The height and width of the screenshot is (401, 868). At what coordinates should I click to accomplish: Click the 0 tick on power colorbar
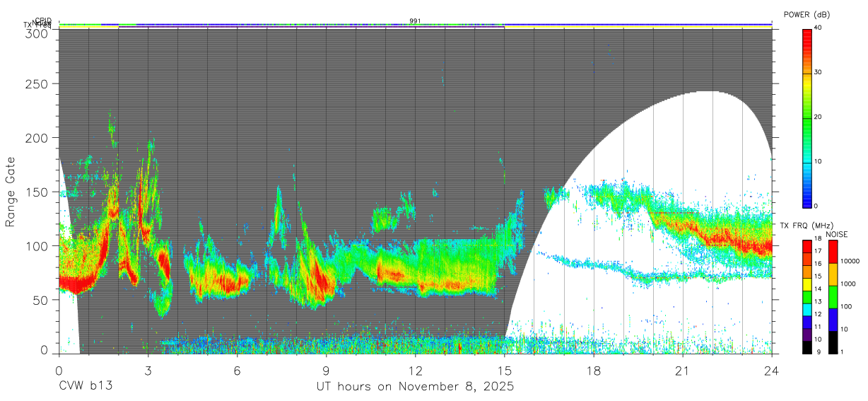point(816,206)
